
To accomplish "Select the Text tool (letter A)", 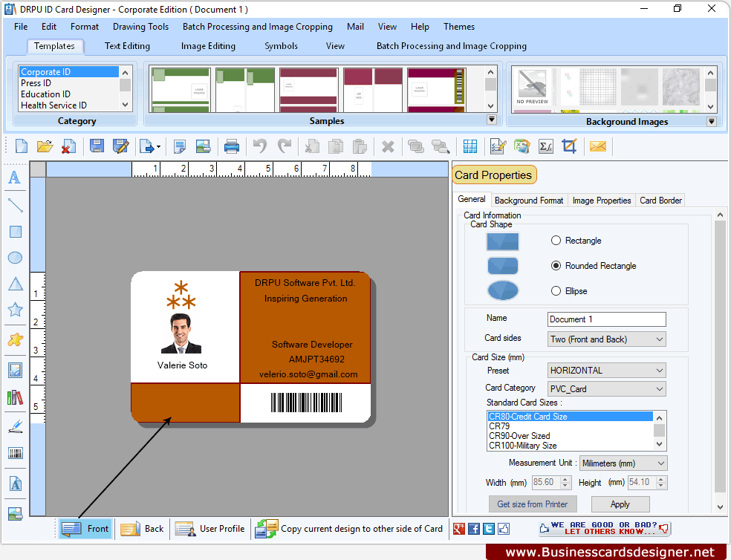I will [15, 178].
